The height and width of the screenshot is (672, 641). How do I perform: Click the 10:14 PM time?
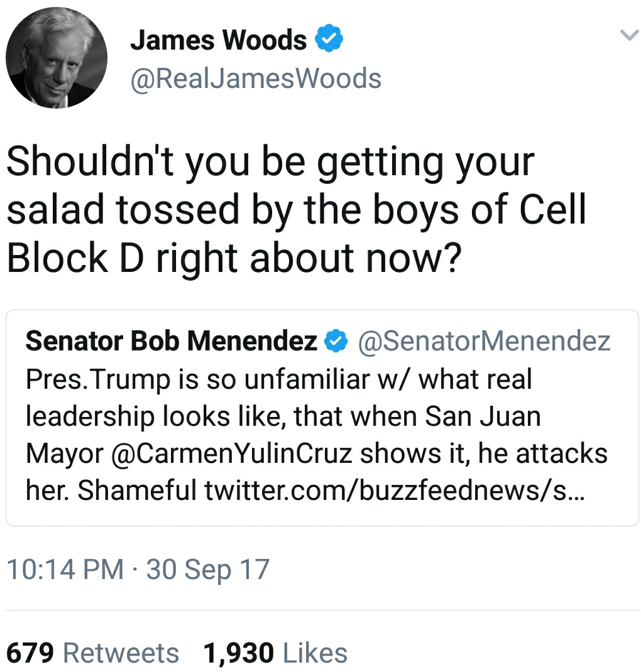pyautogui.click(x=65, y=570)
